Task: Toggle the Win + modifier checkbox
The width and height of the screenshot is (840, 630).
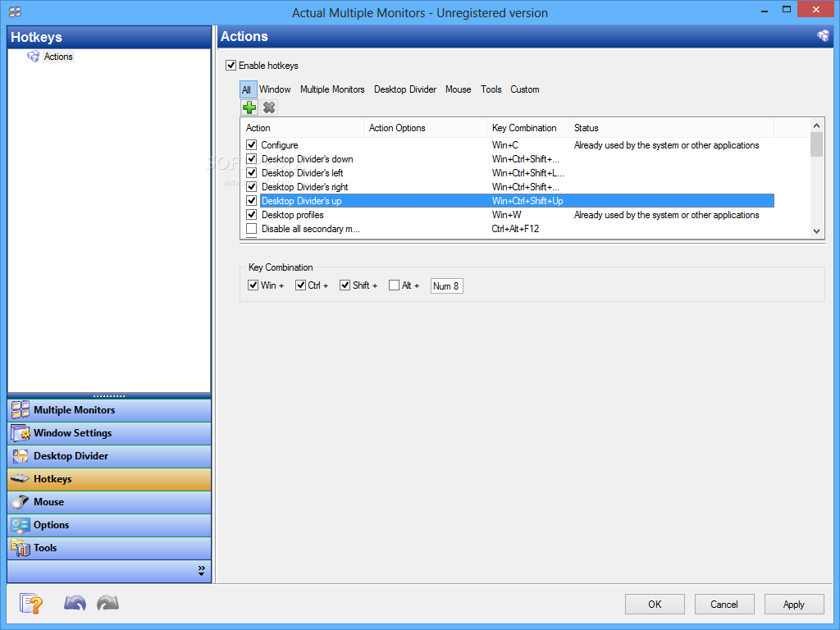Action: pyautogui.click(x=253, y=285)
